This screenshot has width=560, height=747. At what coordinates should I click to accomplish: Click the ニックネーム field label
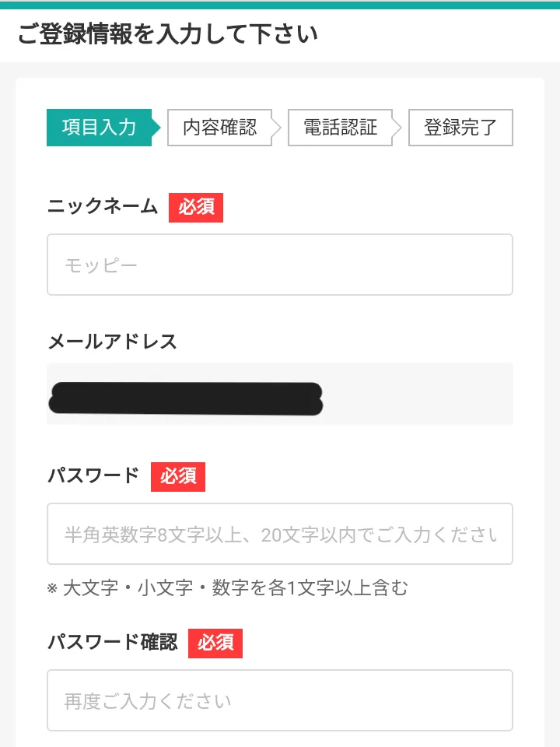point(103,208)
